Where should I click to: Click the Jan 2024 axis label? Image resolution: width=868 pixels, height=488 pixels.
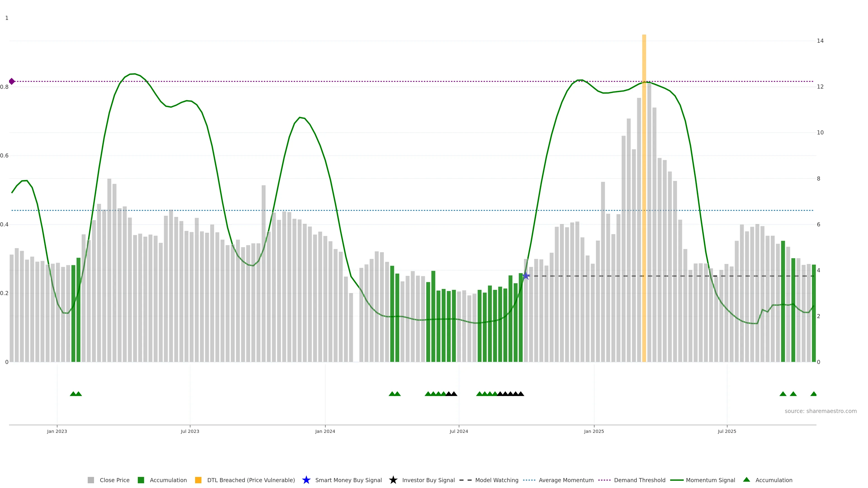point(325,431)
